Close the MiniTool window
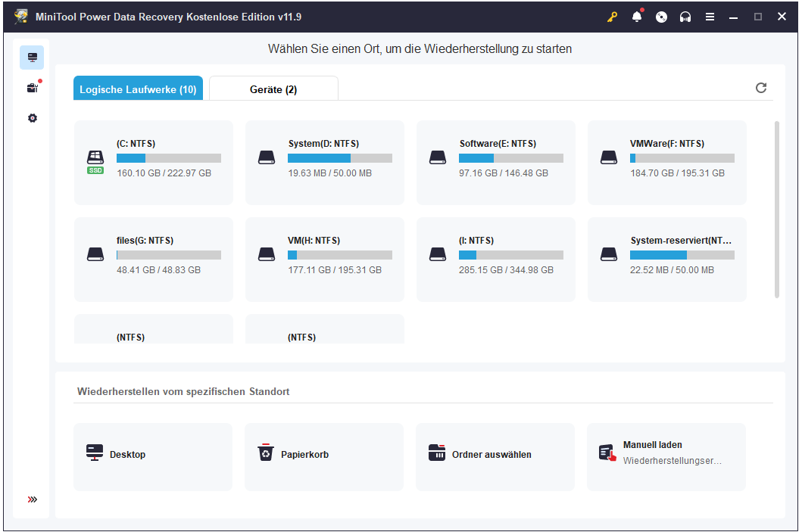Image resolution: width=802 pixels, height=532 pixels. [x=782, y=17]
